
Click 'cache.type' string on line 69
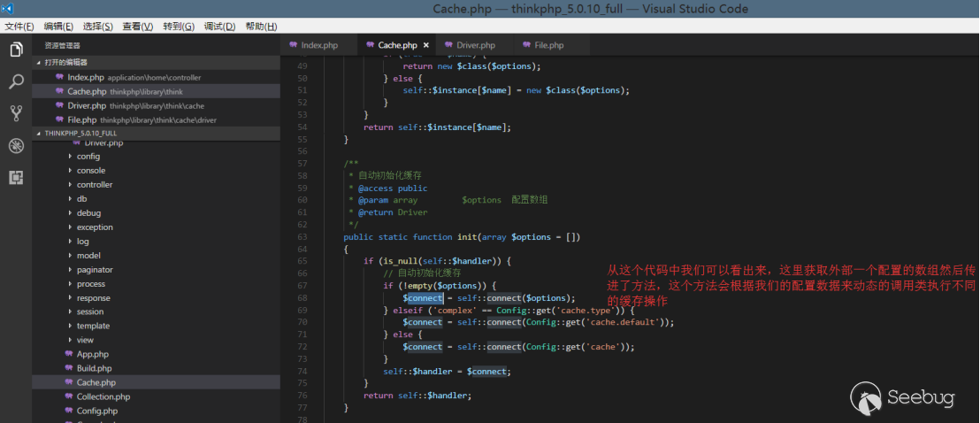coord(585,311)
